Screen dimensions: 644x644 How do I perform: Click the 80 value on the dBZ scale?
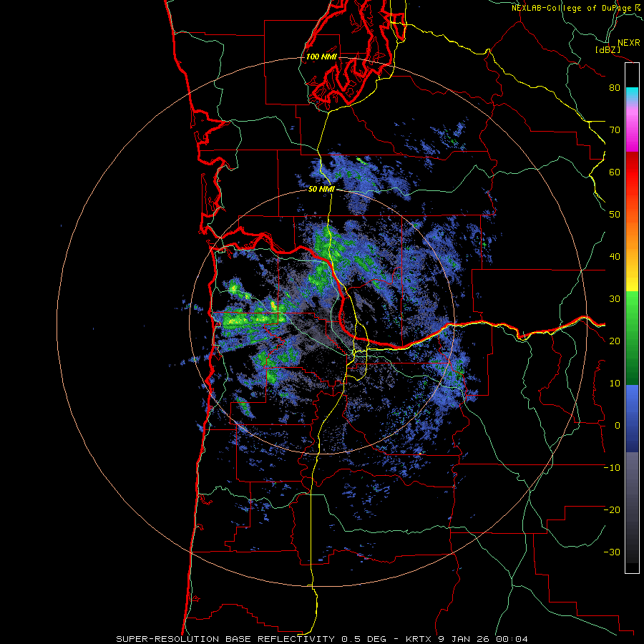[615, 88]
